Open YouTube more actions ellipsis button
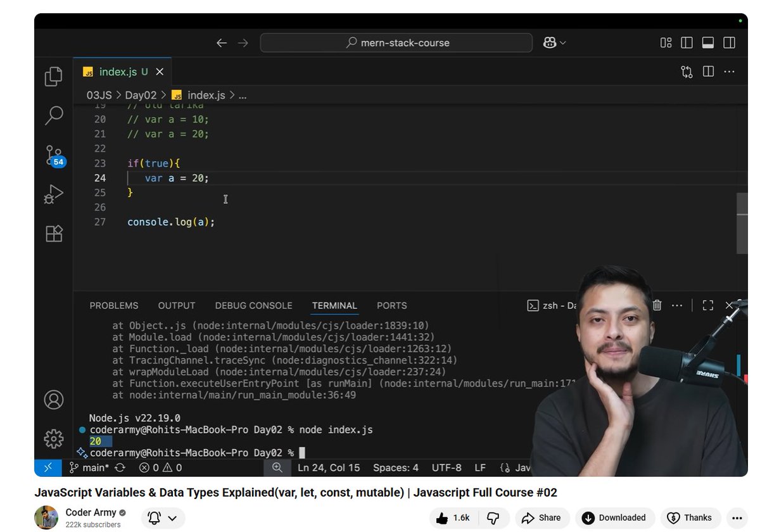 pos(736,517)
